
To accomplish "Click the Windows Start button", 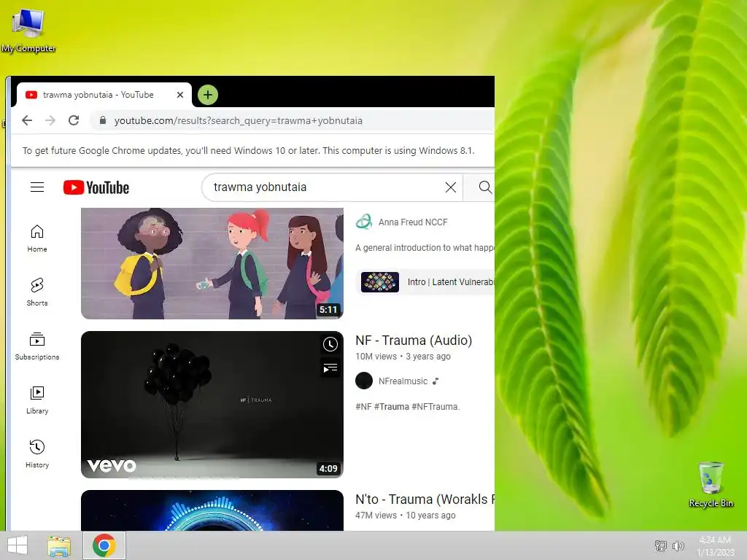I will (x=18, y=545).
